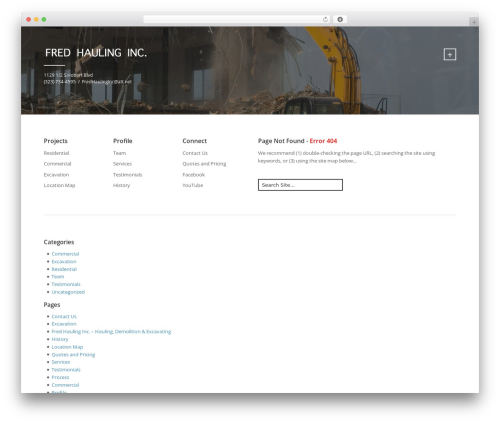Click the street address in header
The image size is (500, 423).
(x=68, y=75)
